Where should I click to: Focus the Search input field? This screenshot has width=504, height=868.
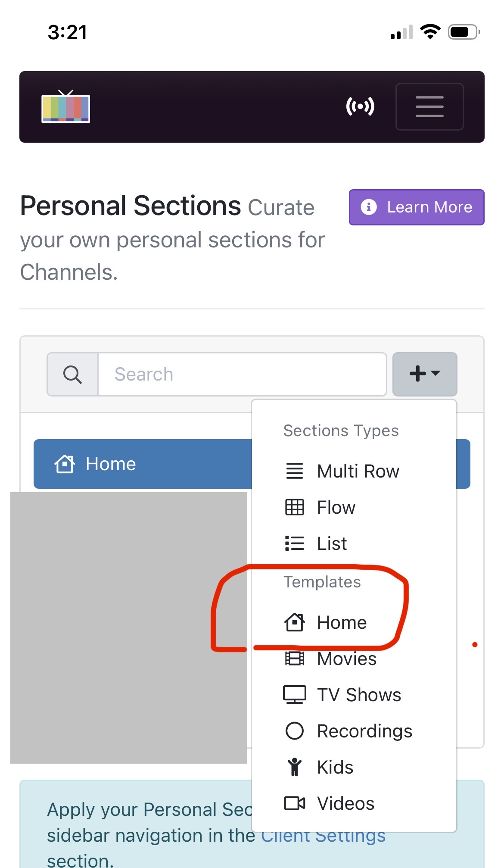[x=242, y=374]
